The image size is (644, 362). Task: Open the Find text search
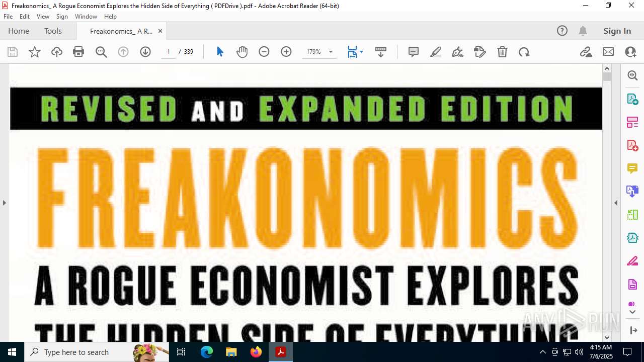click(x=101, y=52)
